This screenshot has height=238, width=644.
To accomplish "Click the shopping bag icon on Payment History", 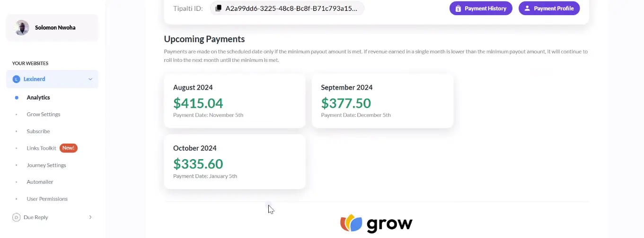I will (x=458, y=8).
